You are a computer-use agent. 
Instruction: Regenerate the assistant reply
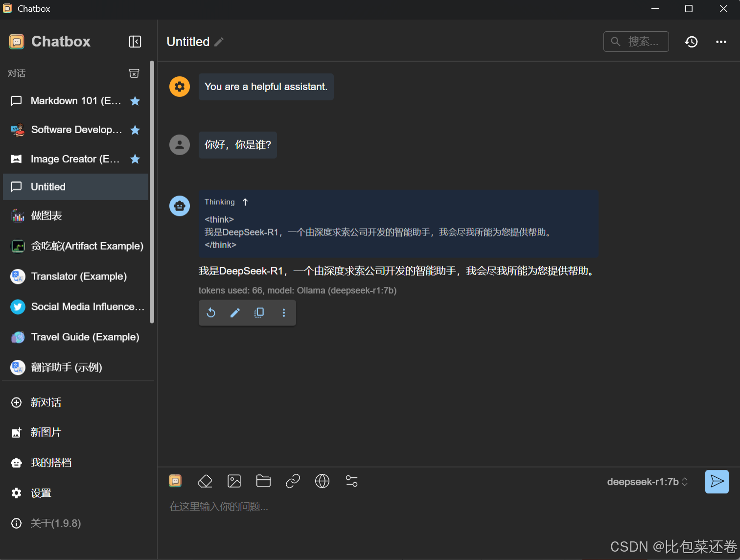(211, 313)
